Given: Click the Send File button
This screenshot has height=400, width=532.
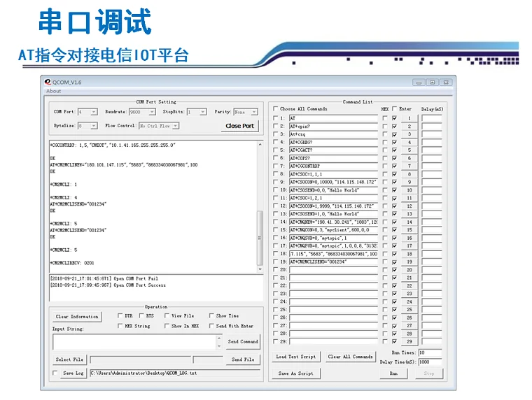Looking at the screenshot, I should (x=243, y=359).
